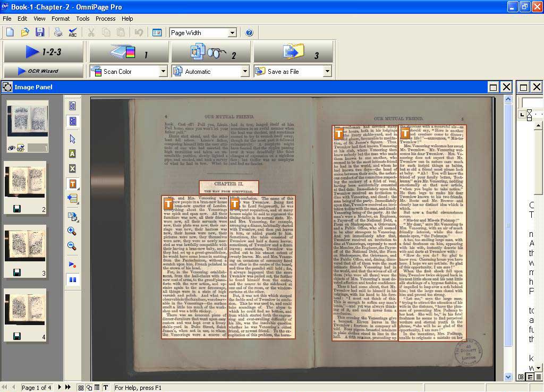Toggle the Text Editor T button in status bar
The width and height of the screenshot is (544, 392).
(x=106, y=388)
